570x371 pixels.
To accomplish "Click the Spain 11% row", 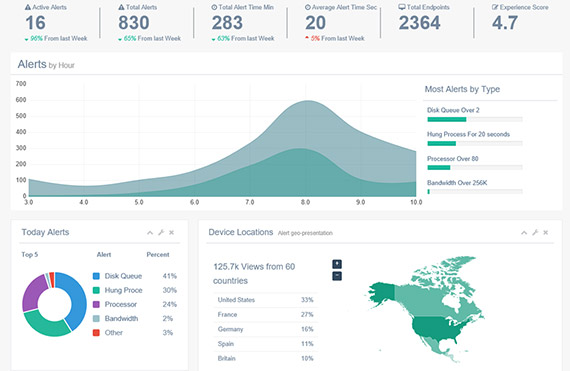I will 266,344.
